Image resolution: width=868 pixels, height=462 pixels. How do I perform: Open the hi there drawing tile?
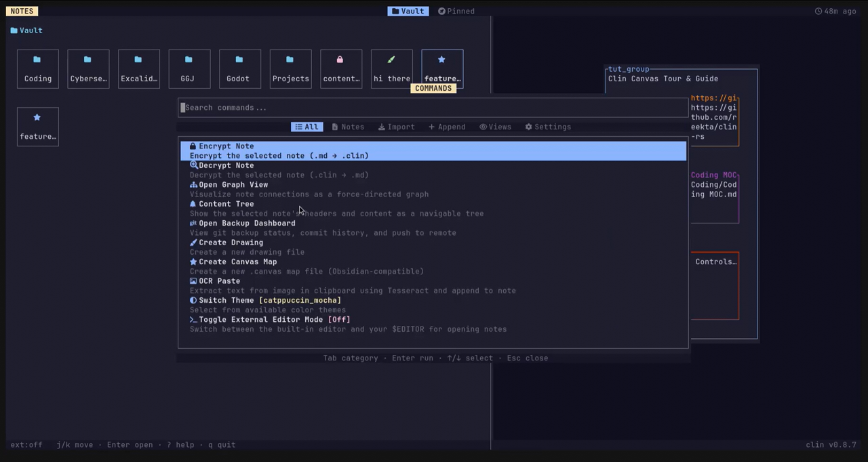(391, 68)
